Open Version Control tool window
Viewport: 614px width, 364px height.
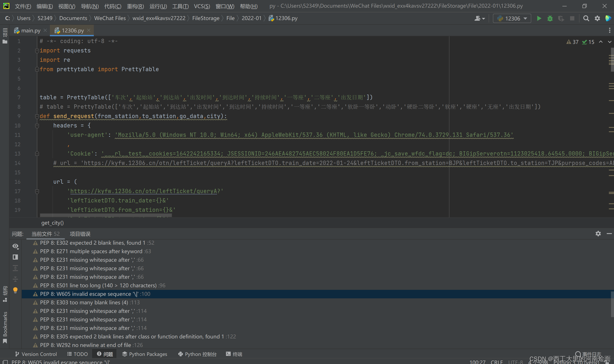(x=36, y=354)
